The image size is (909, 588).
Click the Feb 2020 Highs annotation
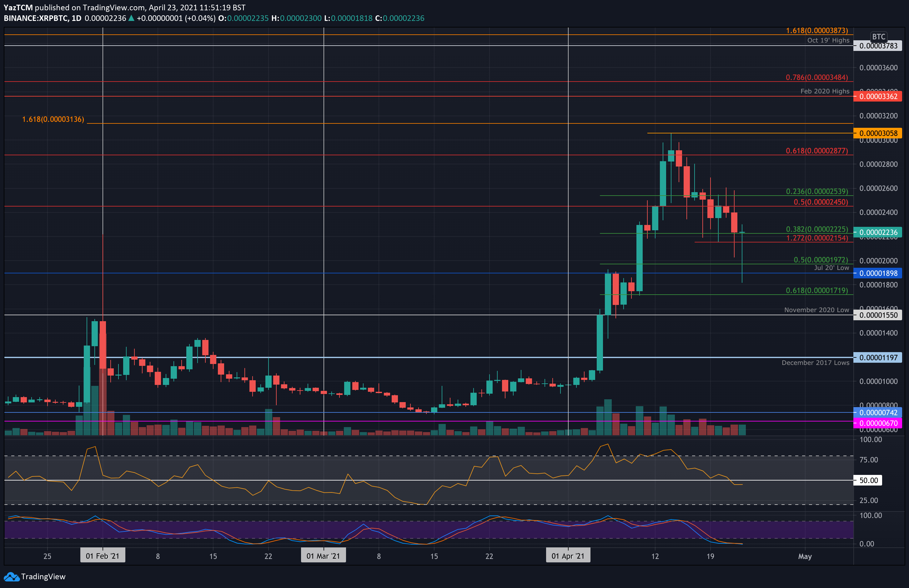825,91
